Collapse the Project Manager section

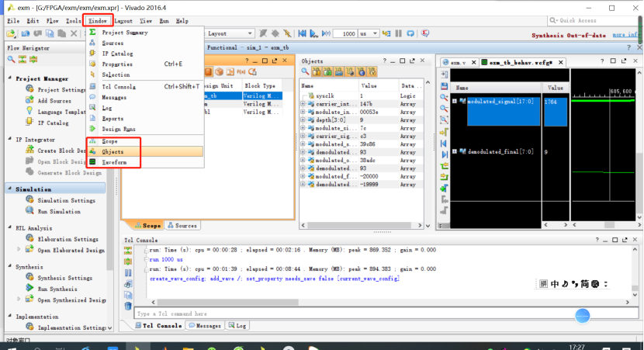click(9, 78)
